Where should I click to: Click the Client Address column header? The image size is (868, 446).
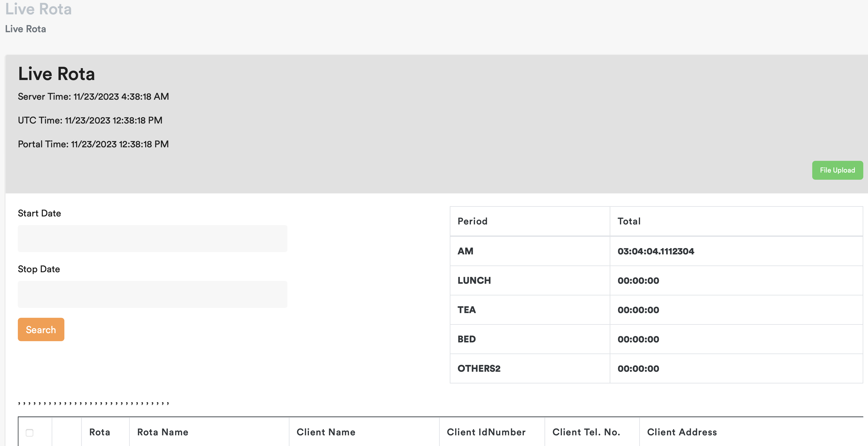point(682,432)
